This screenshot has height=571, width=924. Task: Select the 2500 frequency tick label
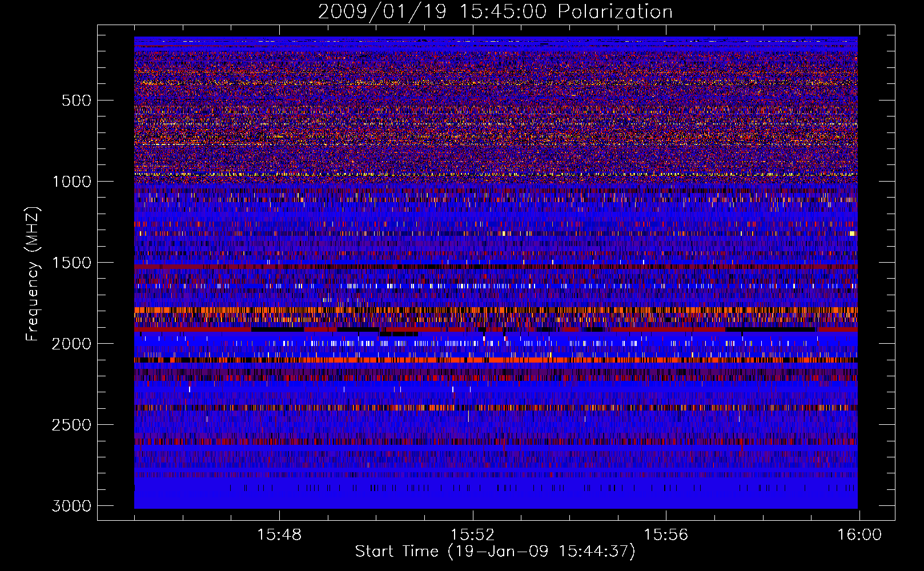pos(71,425)
